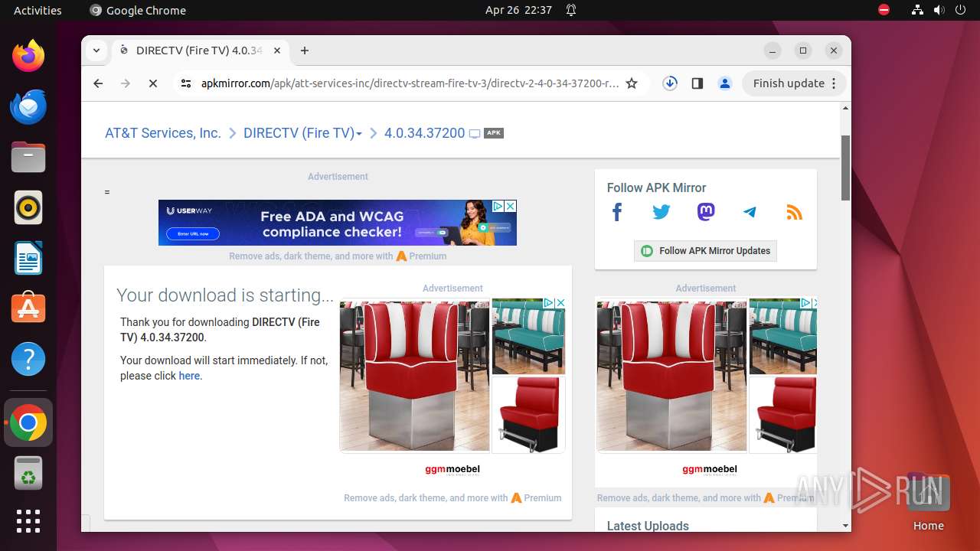Click the scrollbar down arrow
Screen dimensions: 980x551
coord(845,526)
